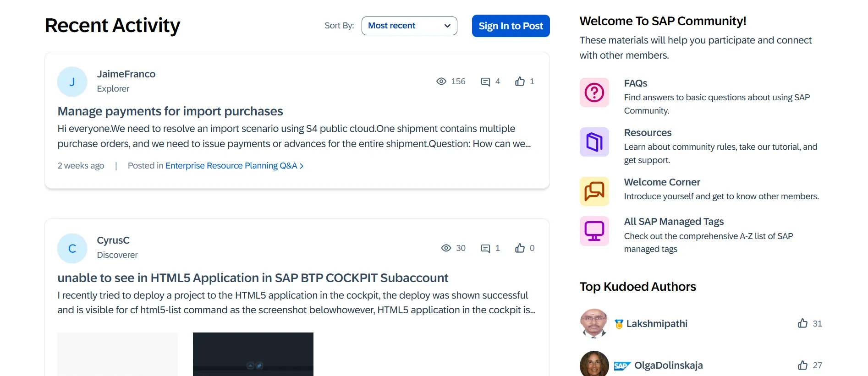
Task: Open the Sort By Most recent dropdown
Action: (x=409, y=26)
